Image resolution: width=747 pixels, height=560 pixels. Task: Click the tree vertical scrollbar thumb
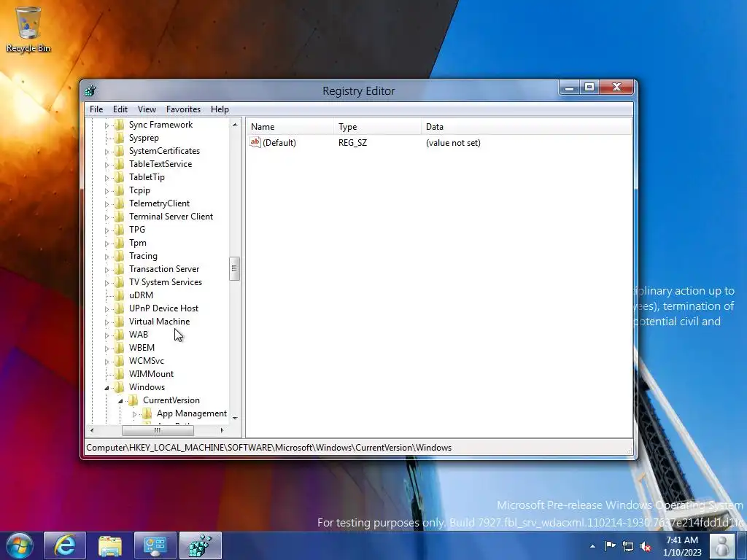click(x=234, y=268)
